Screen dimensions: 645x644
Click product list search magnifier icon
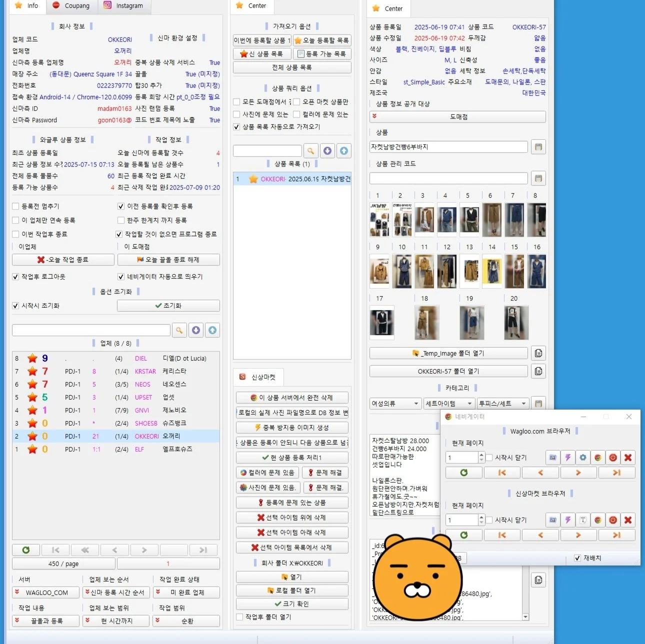tap(311, 151)
